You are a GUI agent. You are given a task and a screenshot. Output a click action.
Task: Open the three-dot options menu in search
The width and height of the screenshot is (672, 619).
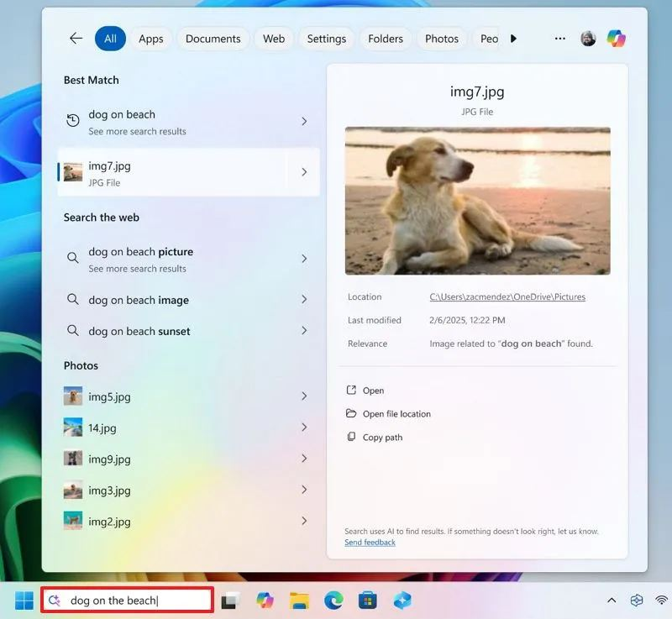(559, 39)
